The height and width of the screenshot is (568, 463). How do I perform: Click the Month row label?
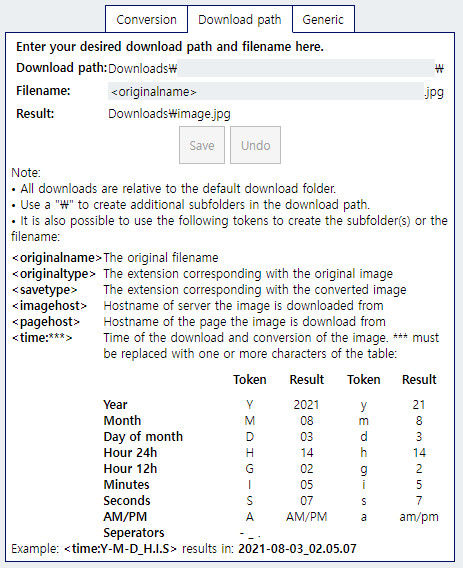pyautogui.click(x=122, y=421)
